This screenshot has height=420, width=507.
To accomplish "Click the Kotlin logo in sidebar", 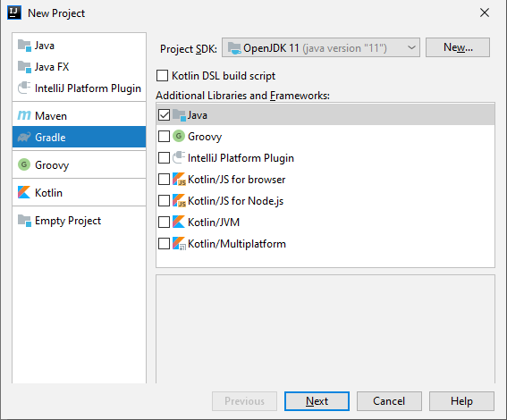I will coord(24,192).
